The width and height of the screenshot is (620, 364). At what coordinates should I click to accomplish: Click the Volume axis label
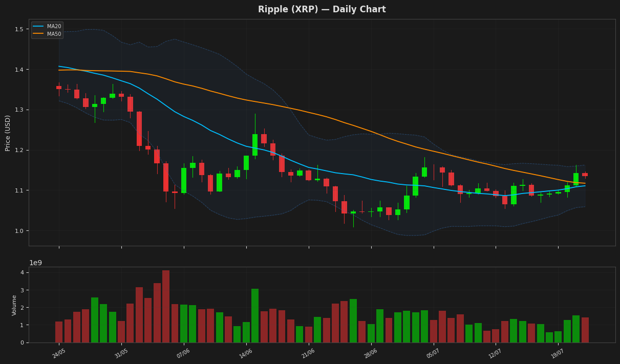[14, 305]
